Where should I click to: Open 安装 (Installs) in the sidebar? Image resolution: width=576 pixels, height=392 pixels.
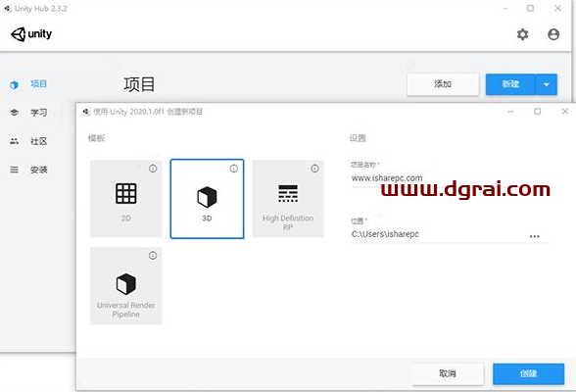click(38, 170)
